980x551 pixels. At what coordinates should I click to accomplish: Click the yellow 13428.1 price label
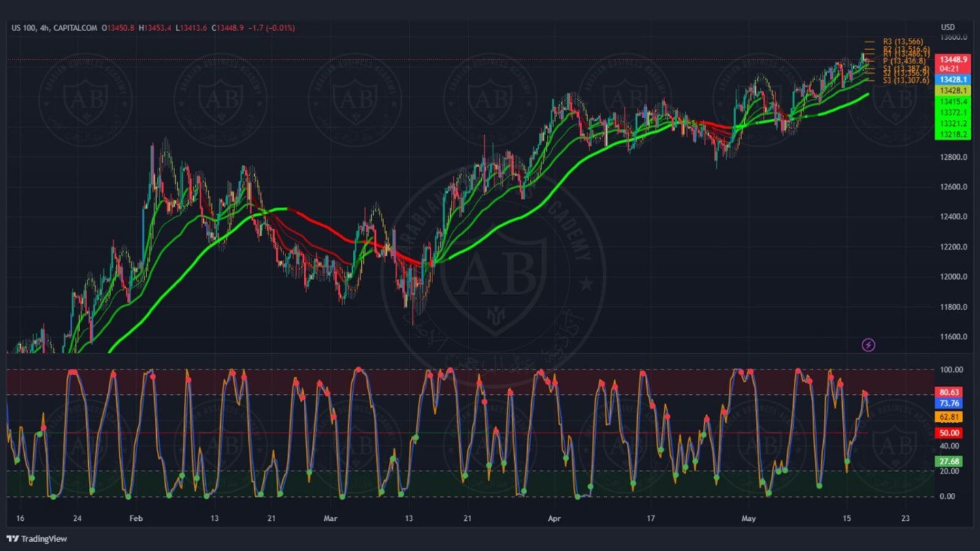953,91
